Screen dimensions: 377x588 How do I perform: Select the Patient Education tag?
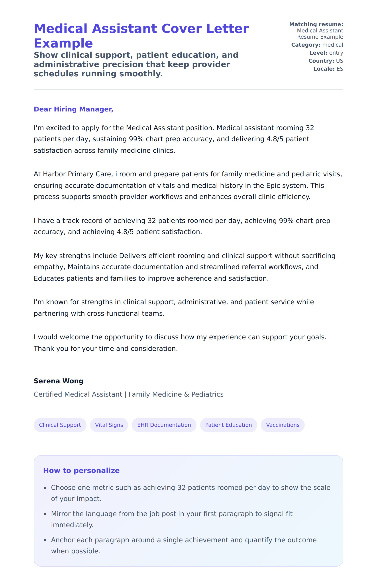[x=228, y=425]
